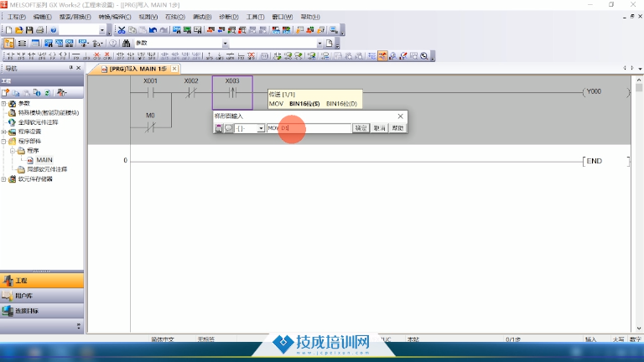Expand the 参数 tree node
The image size is (644, 362).
(x=3, y=103)
